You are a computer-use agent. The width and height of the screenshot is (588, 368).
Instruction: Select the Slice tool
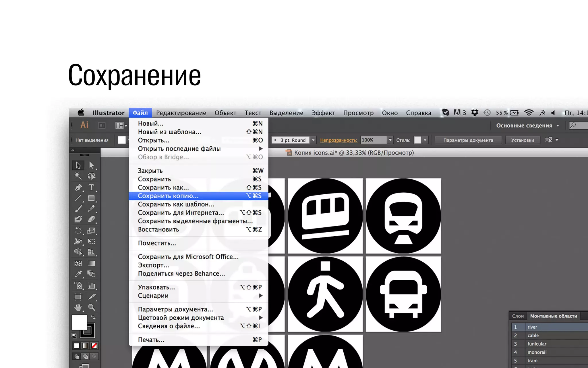[x=91, y=297]
